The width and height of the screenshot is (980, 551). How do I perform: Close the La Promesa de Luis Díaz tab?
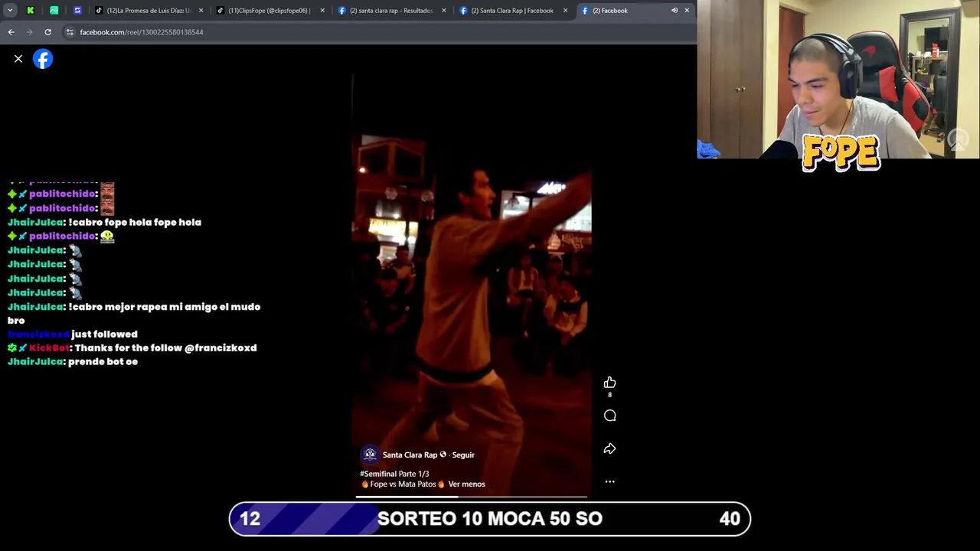click(x=201, y=11)
